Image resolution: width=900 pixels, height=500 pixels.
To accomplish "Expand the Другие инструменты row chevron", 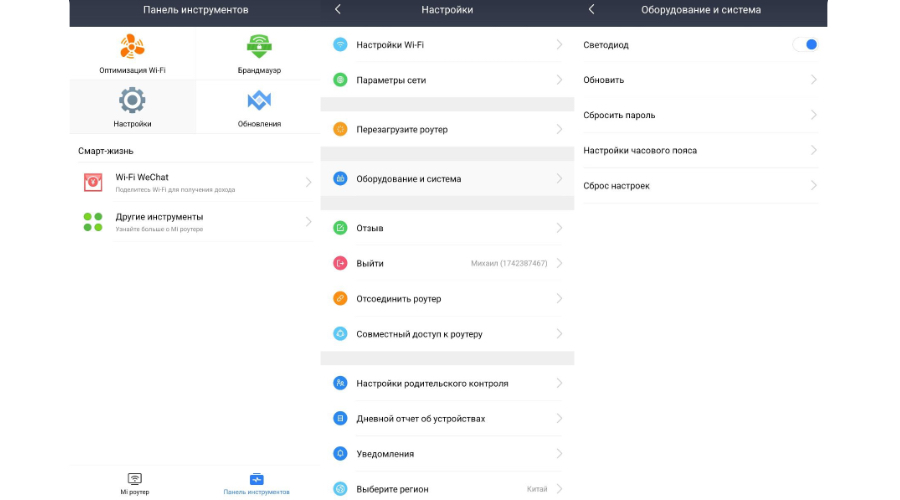I will click(308, 222).
